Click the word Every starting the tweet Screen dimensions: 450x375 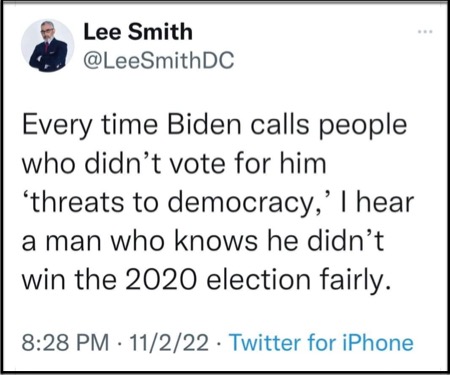(57, 127)
